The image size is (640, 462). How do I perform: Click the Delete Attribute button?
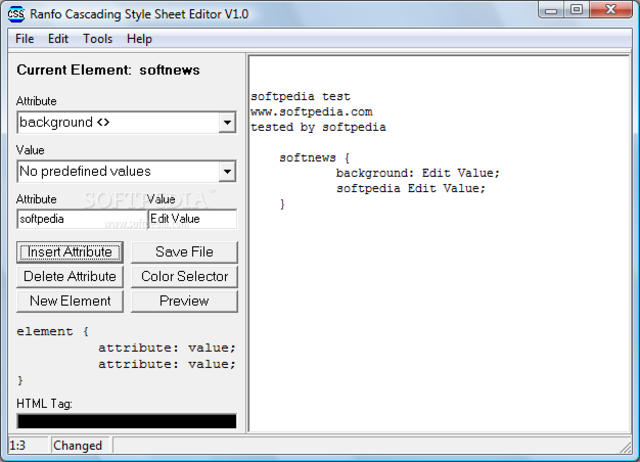tap(70, 276)
